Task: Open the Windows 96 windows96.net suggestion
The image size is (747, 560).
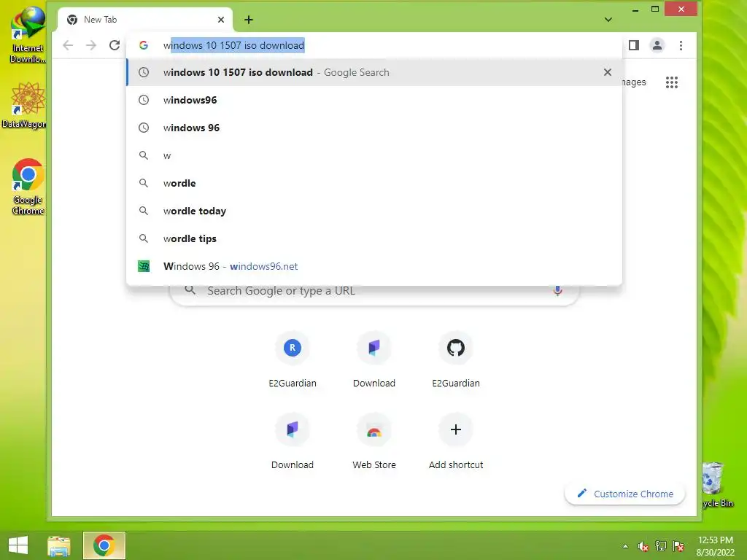Action: [374, 265]
